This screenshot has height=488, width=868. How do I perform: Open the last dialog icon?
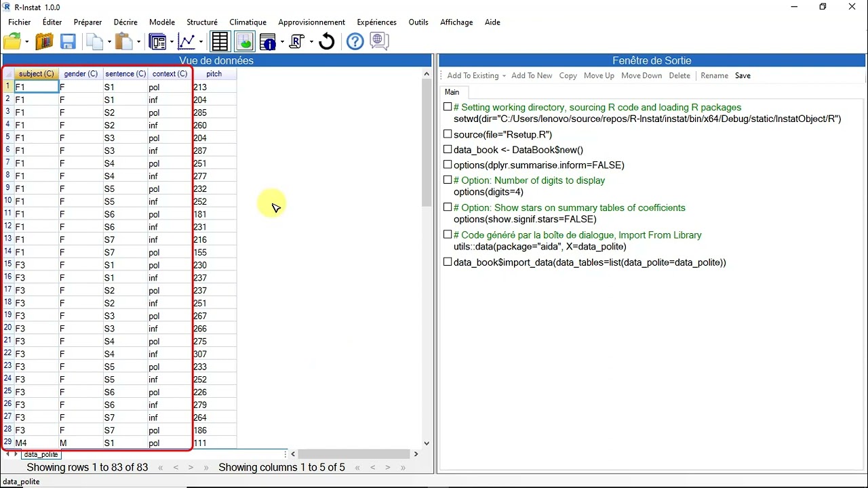click(x=157, y=42)
